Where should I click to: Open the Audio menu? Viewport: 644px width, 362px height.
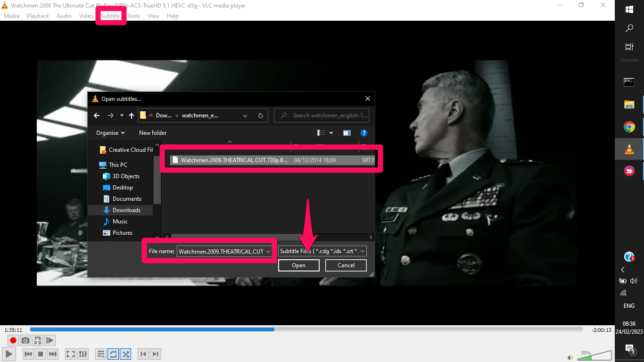[x=64, y=16]
